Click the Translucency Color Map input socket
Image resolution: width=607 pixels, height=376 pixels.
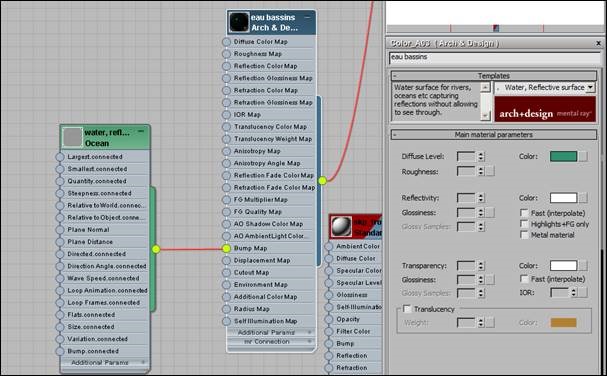(x=226, y=127)
